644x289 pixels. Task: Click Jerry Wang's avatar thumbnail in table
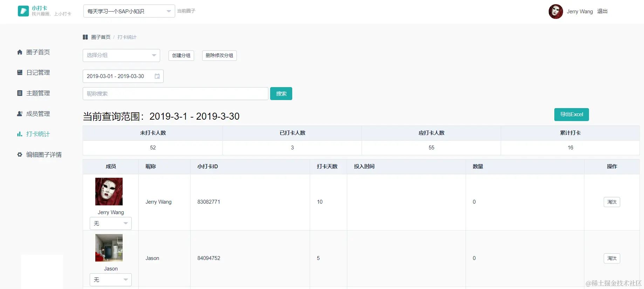pos(109,191)
